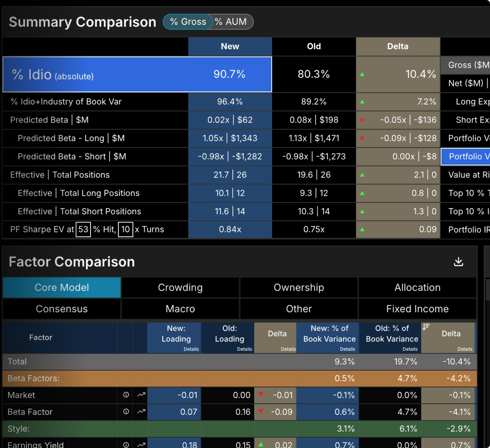Image resolution: width=490 pixels, height=448 pixels.
Task: Select Predicted Beta - Short row label
Action: [72, 156]
